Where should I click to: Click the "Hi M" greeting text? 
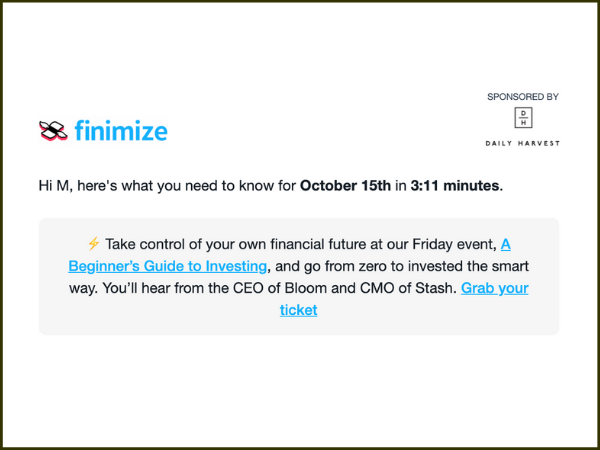(x=54, y=186)
